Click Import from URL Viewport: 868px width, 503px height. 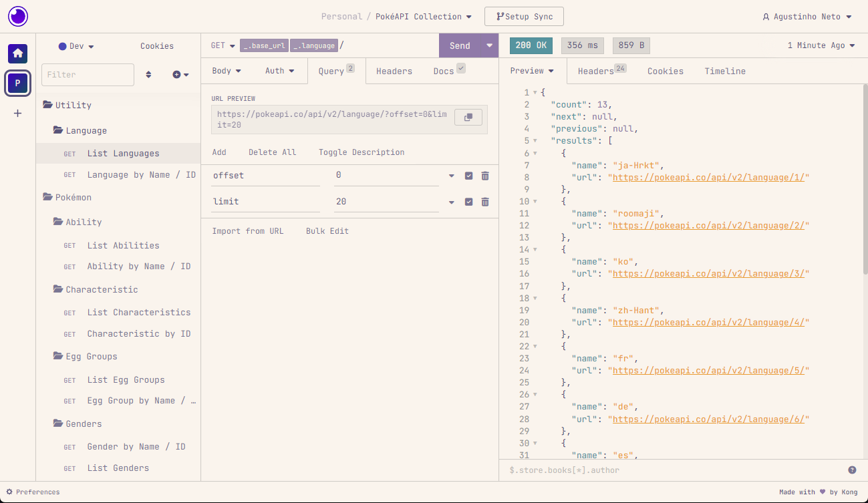248,231
